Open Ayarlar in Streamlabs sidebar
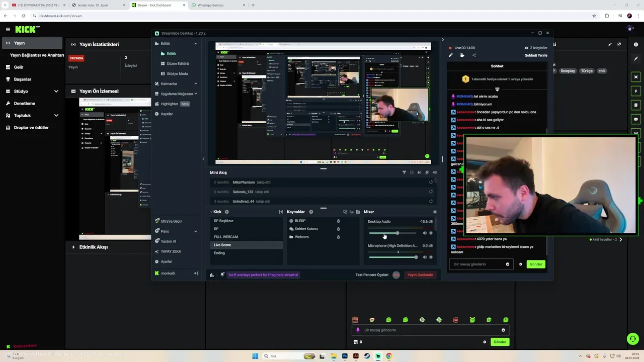The image size is (644, 362). point(166,261)
